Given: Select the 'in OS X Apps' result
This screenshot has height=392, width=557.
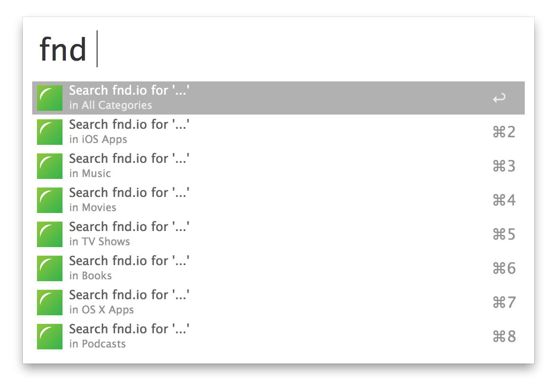Looking at the screenshot, I should click(x=278, y=303).
